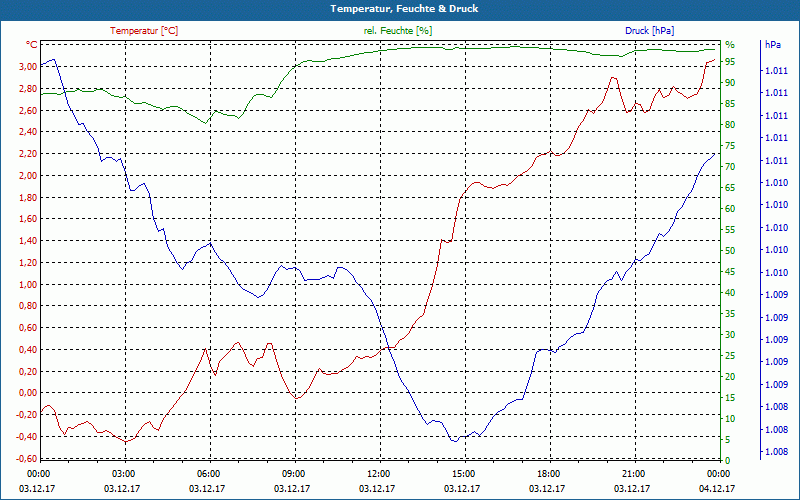The image size is (800, 500).
Task: Click the '0,40' temperature axis value
Action: coord(28,350)
